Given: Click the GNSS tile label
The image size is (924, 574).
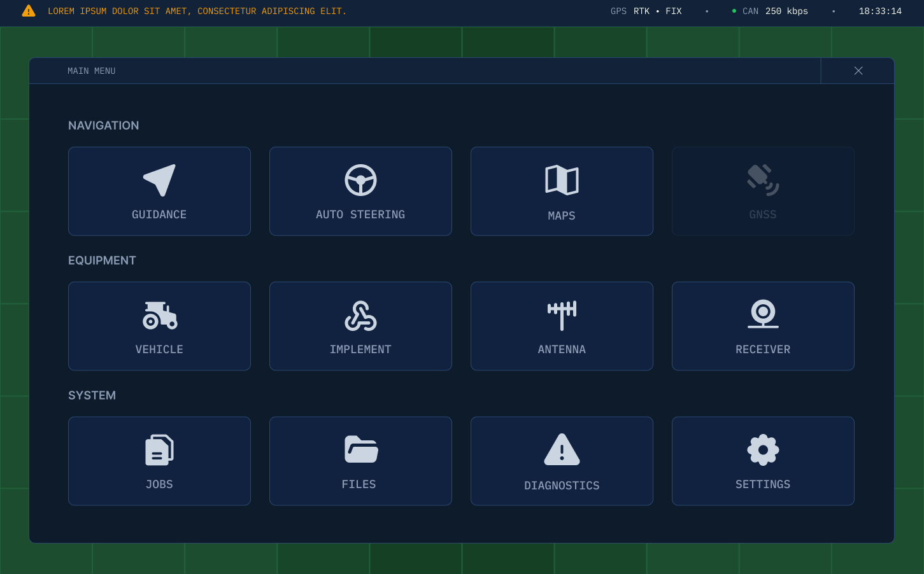Looking at the screenshot, I should 763,214.
